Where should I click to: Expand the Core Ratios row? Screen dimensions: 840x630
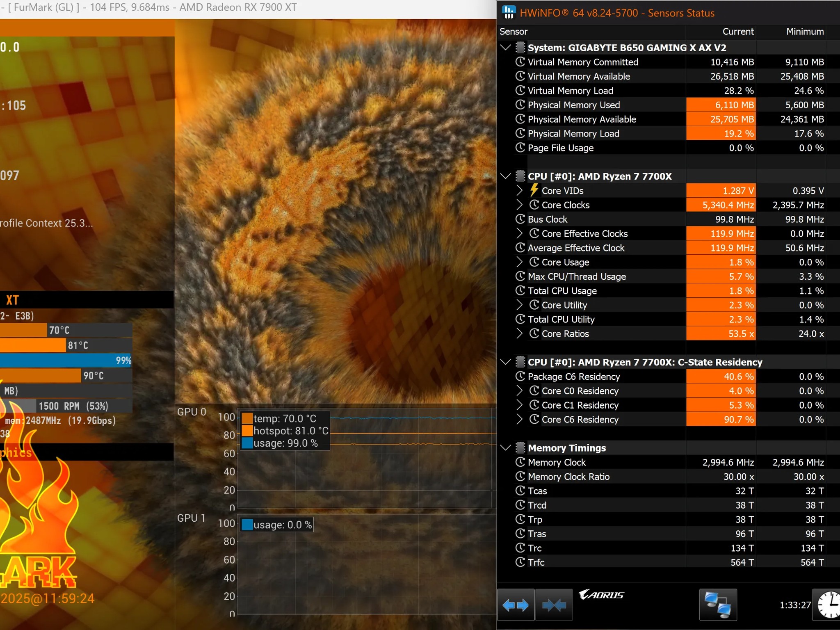pos(520,333)
